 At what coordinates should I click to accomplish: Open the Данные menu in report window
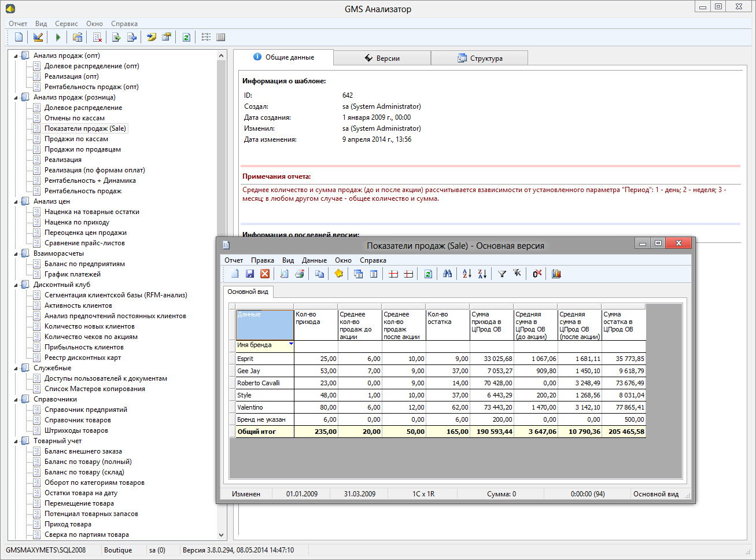click(x=314, y=260)
